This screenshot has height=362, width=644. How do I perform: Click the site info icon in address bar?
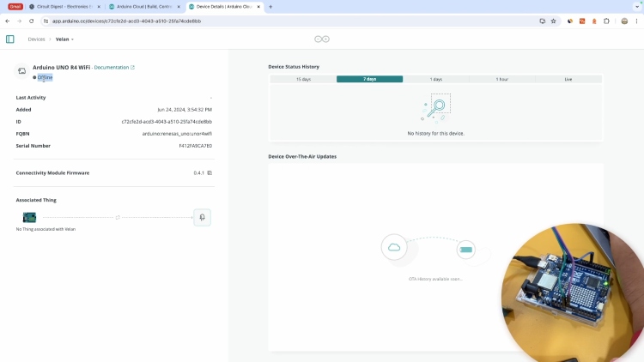pyautogui.click(x=46, y=21)
